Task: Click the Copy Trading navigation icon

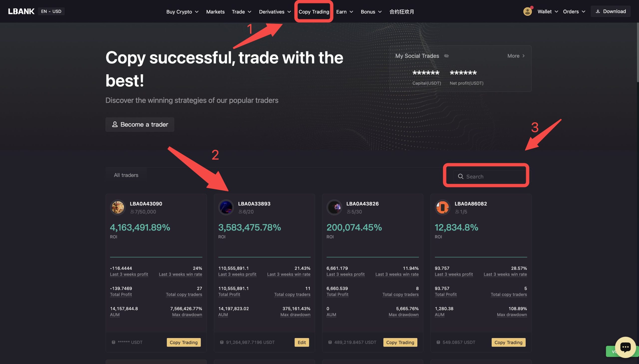Action: pyautogui.click(x=314, y=11)
